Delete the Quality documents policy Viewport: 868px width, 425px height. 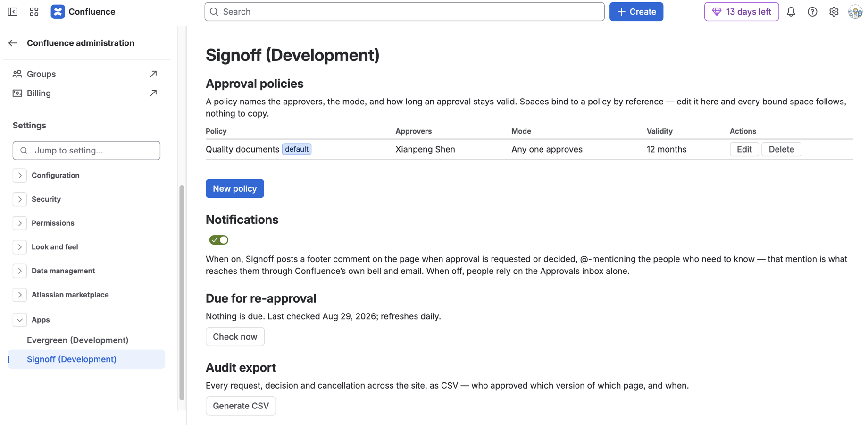(781, 149)
